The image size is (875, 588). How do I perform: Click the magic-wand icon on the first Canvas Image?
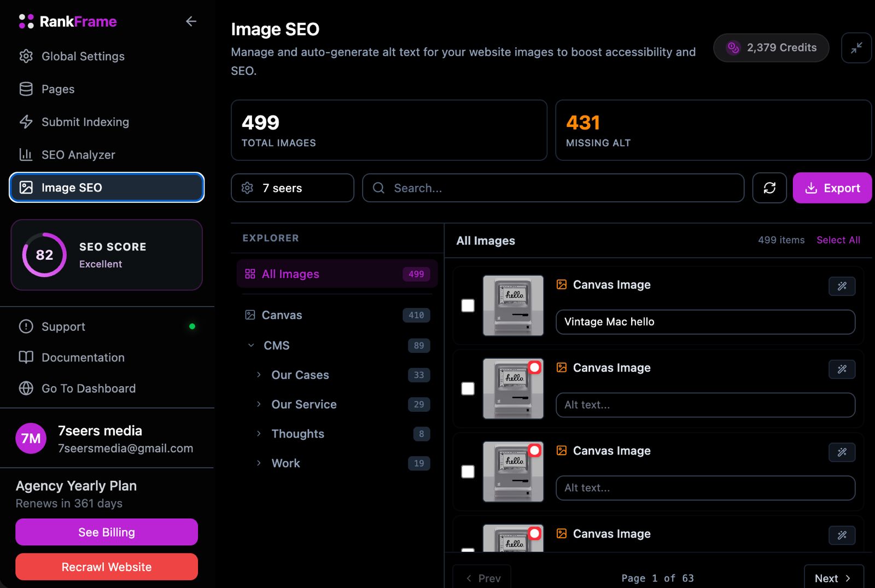842,286
